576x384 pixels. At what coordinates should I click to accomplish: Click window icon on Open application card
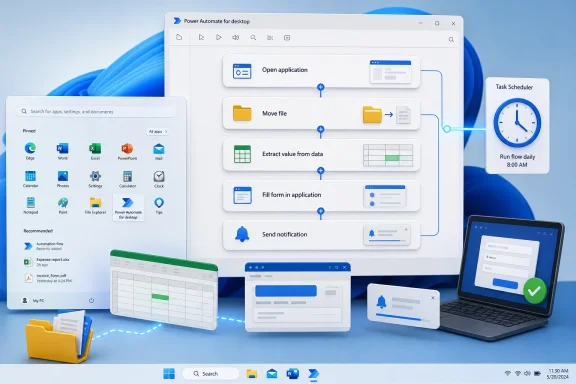pos(242,71)
